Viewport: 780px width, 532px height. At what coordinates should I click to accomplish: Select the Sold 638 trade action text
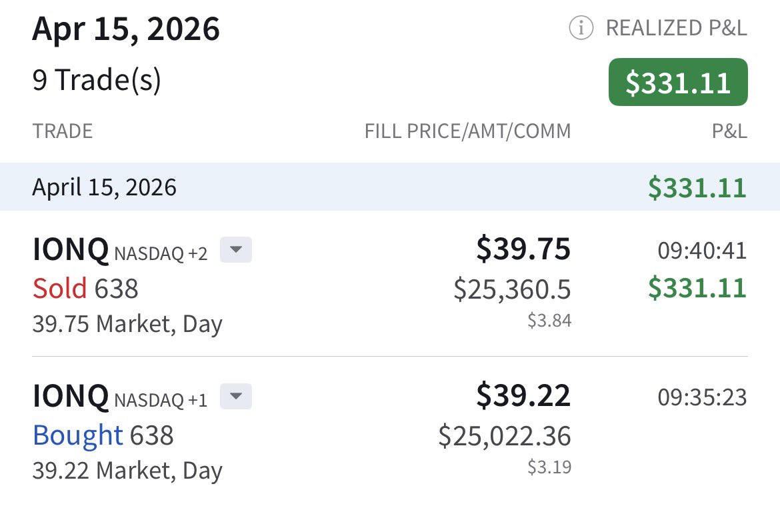pyautogui.click(x=85, y=289)
